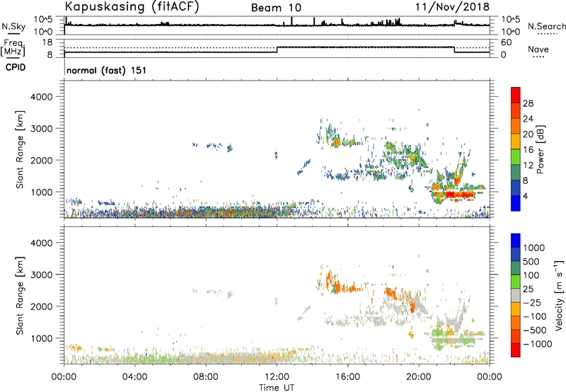Click the Power [dB] color bar title
566x392 pixels.
[540, 149]
